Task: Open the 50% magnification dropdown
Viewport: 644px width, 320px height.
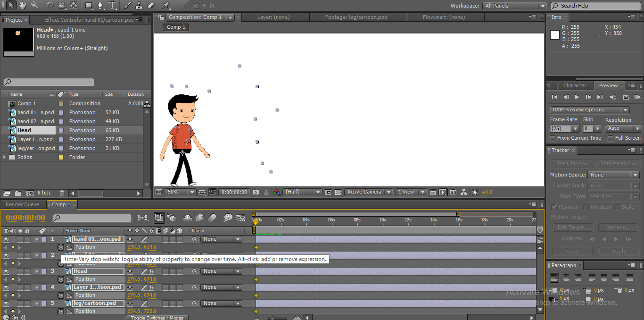Action: (181, 192)
